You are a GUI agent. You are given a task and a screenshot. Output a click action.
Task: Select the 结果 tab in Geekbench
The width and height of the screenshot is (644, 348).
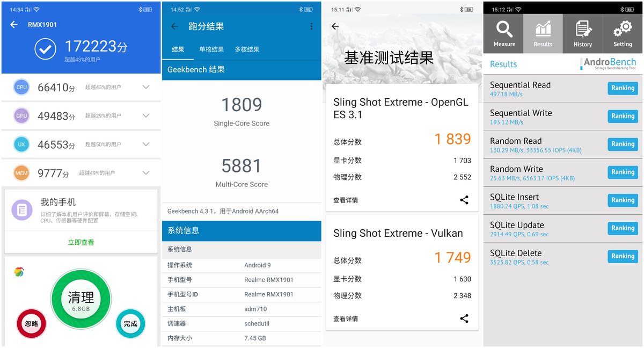coord(178,49)
